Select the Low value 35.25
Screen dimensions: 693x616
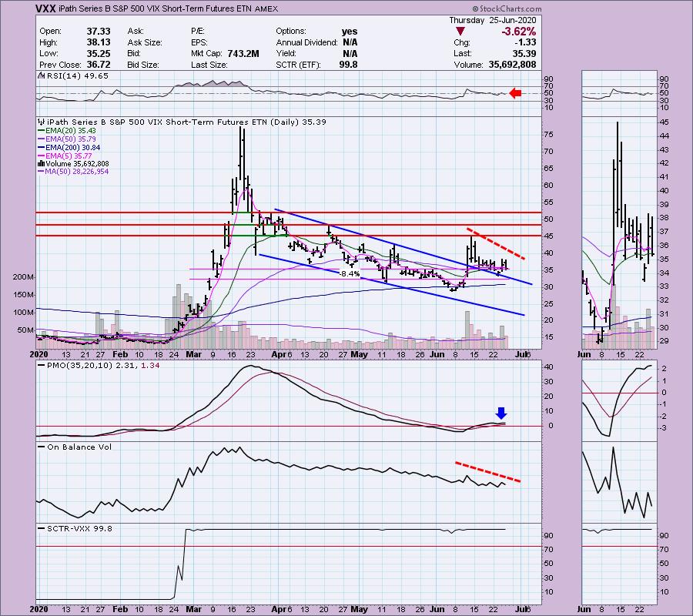point(99,53)
